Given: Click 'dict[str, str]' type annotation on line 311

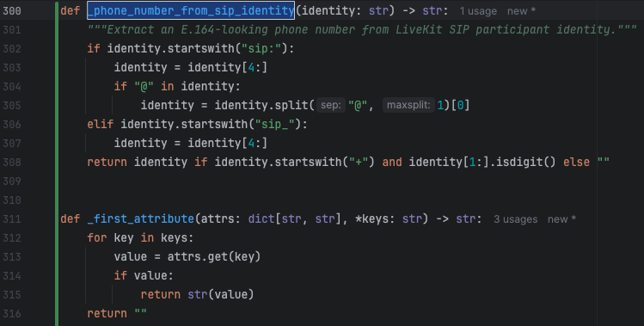Looking at the screenshot, I should coord(295,218).
